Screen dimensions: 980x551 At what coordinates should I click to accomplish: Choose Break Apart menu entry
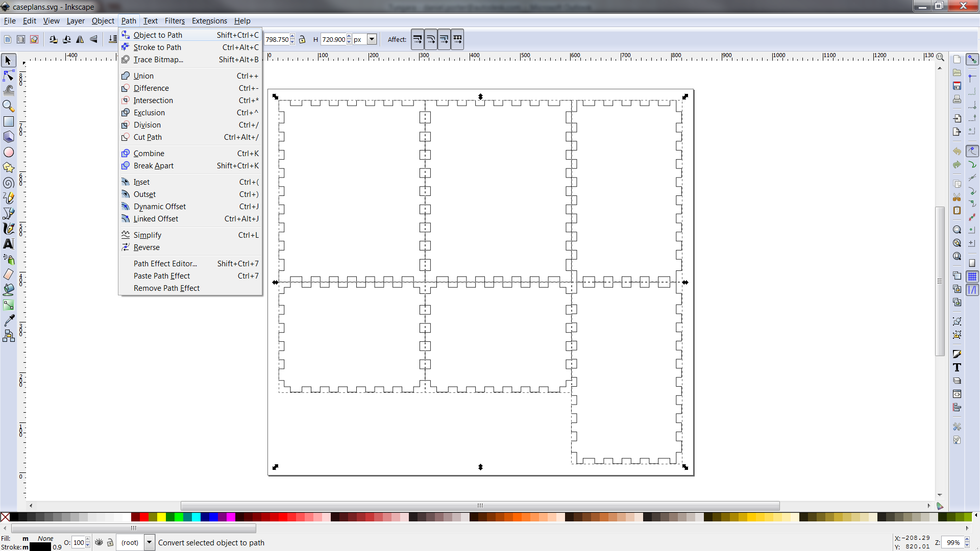click(190, 166)
